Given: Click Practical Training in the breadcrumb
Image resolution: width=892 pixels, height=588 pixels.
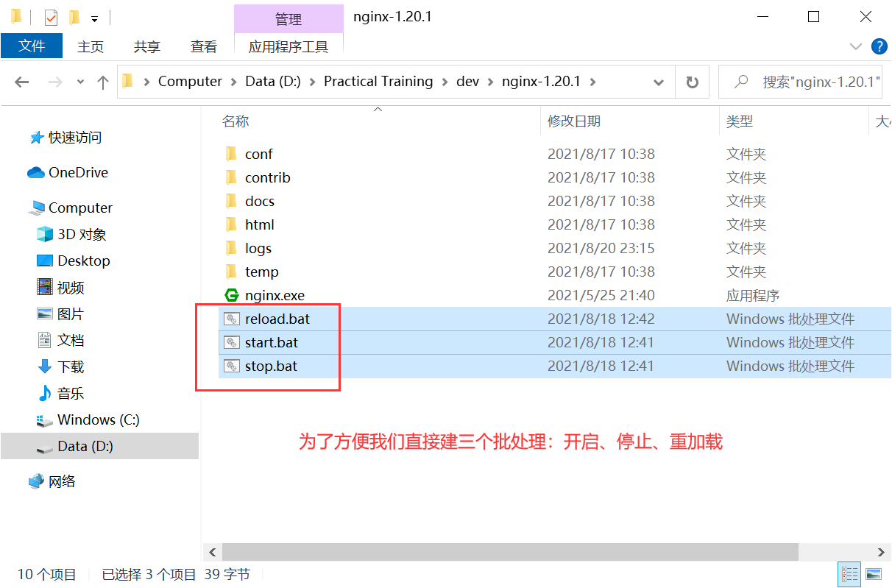Looking at the screenshot, I should [378, 81].
